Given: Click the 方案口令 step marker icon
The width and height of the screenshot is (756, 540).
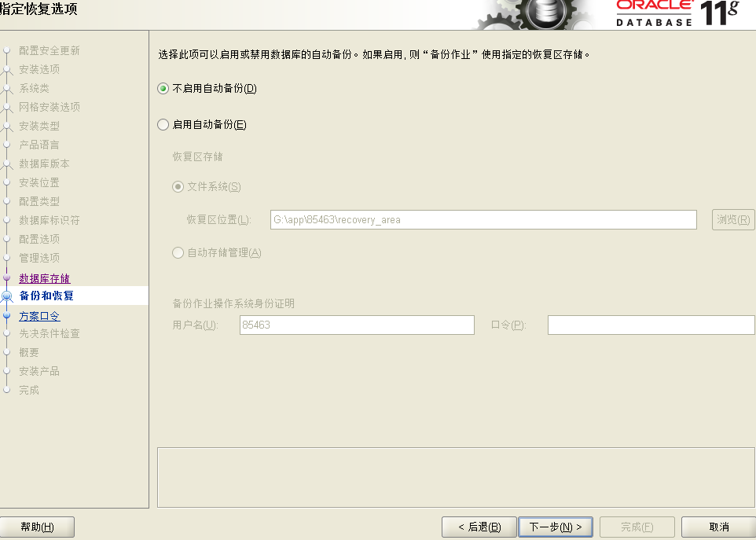Looking at the screenshot, I should point(7,316).
